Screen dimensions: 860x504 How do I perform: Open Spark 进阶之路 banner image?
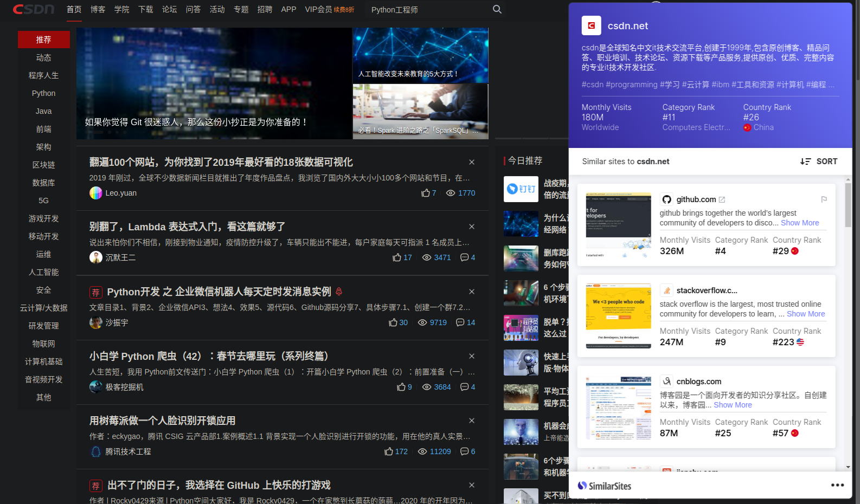click(421, 112)
